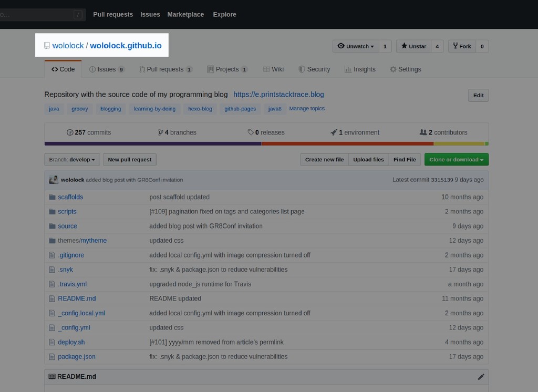Open the mytheme folder link

pos(94,241)
